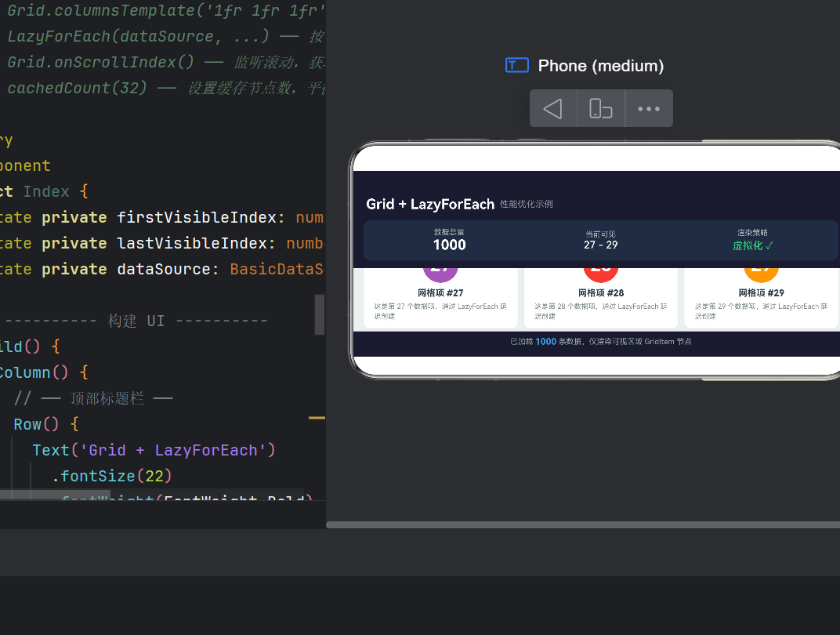Click the 网格项 #27 card
840x635 pixels.
[x=440, y=297]
